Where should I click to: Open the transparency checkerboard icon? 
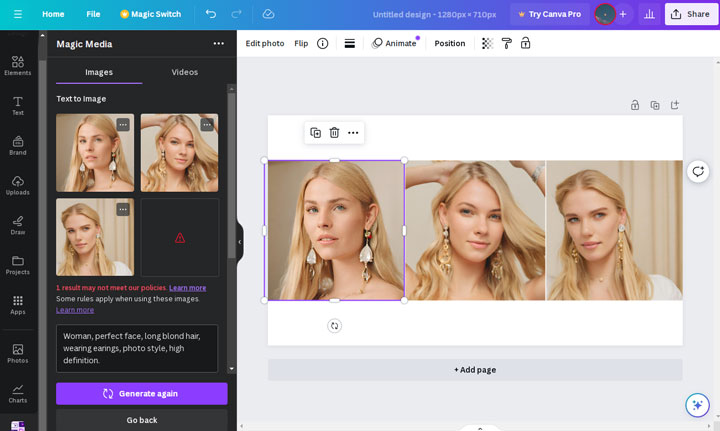click(487, 44)
